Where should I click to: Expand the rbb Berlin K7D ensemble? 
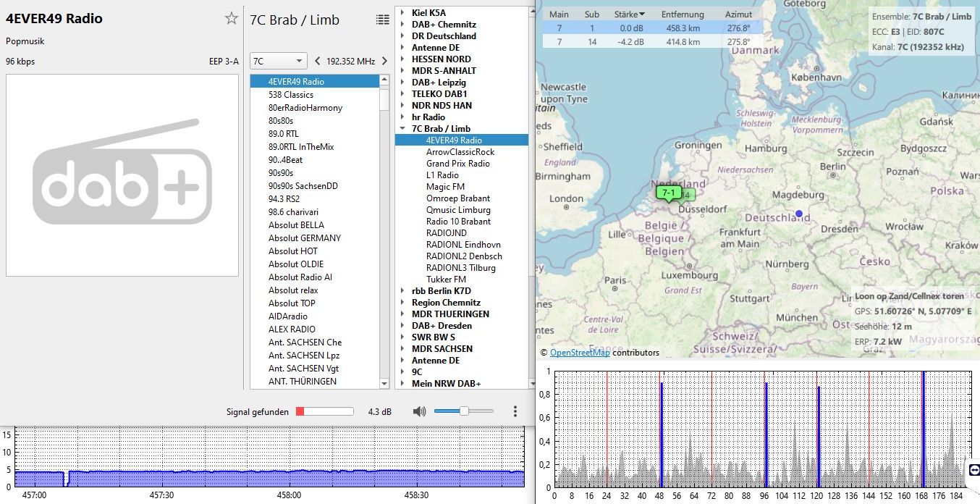tap(402, 291)
